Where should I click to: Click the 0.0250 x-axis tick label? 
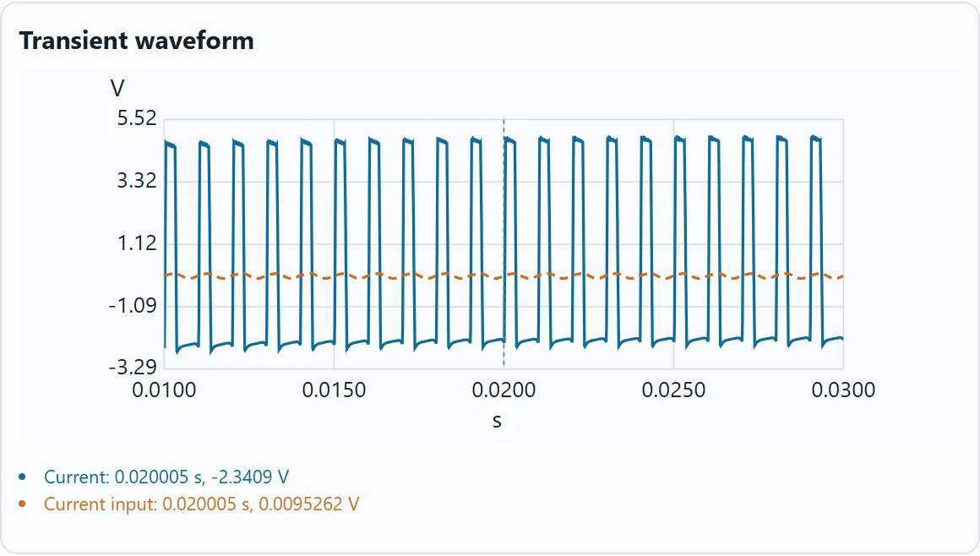[x=673, y=390]
